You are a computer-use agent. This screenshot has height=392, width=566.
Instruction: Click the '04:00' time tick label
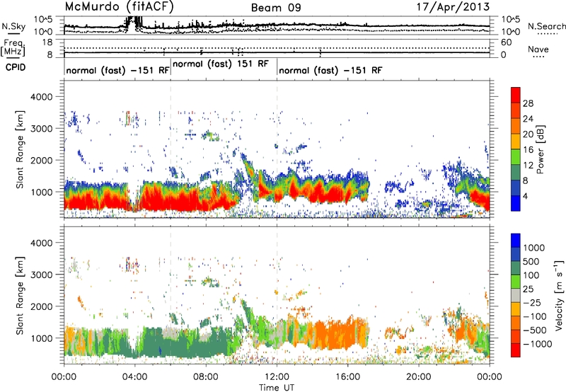tap(134, 377)
